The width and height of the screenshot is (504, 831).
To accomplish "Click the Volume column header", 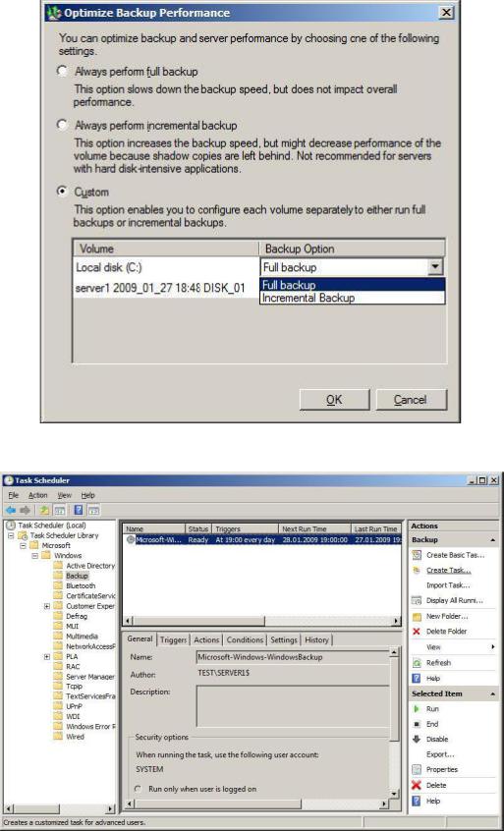I will pyautogui.click(x=165, y=249).
